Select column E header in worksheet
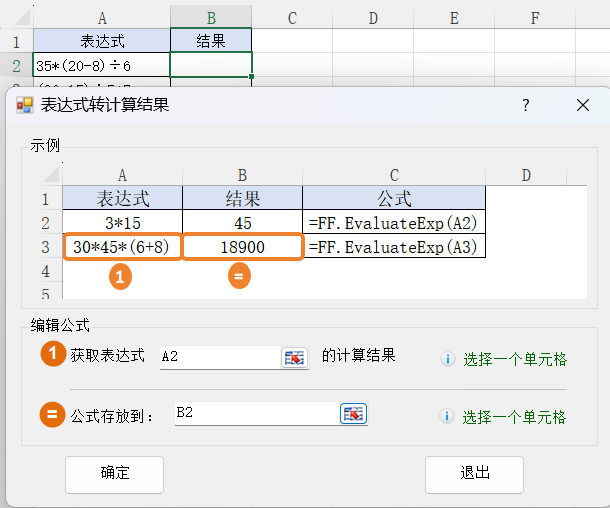This screenshot has height=508, width=610. click(454, 18)
